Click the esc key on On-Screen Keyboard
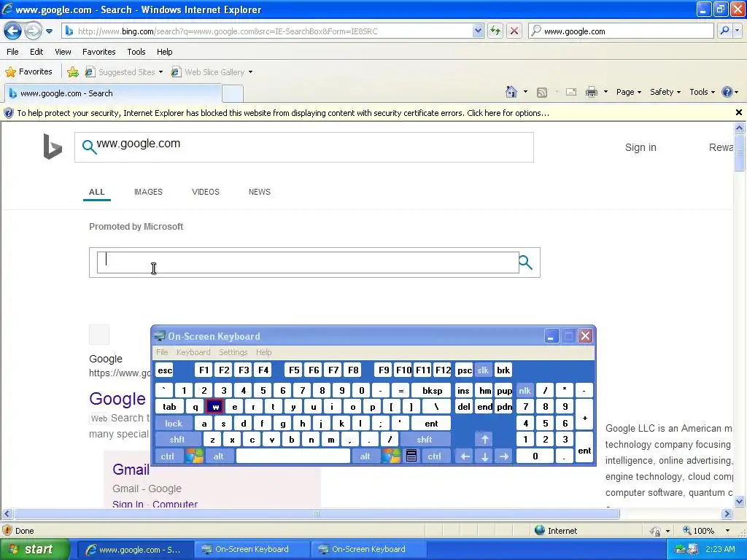This screenshot has height=560, width=747. pos(165,370)
